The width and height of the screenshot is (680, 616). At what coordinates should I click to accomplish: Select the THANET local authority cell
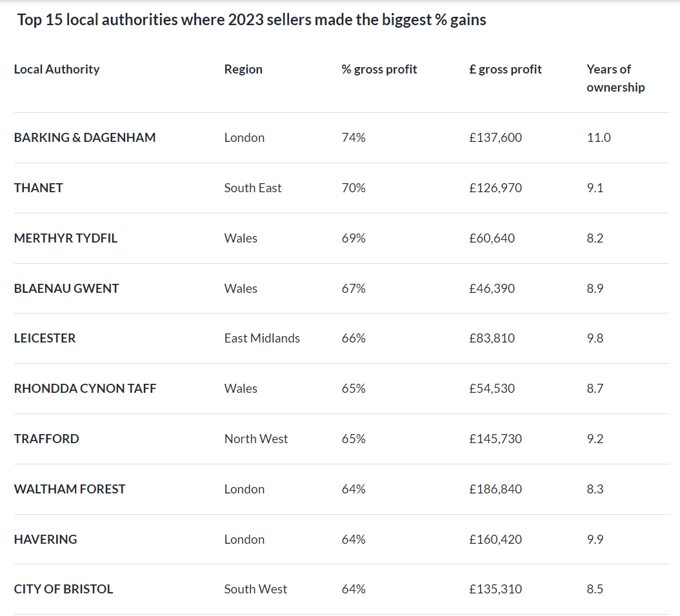39,188
